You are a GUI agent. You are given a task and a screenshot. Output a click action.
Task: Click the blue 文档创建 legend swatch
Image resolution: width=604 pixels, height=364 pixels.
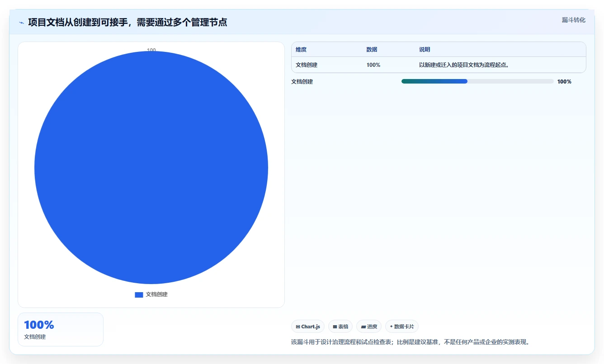point(139,294)
